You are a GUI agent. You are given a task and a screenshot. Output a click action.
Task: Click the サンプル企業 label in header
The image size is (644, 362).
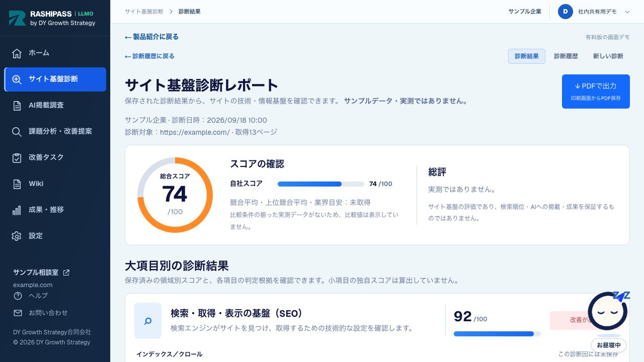[x=525, y=12]
